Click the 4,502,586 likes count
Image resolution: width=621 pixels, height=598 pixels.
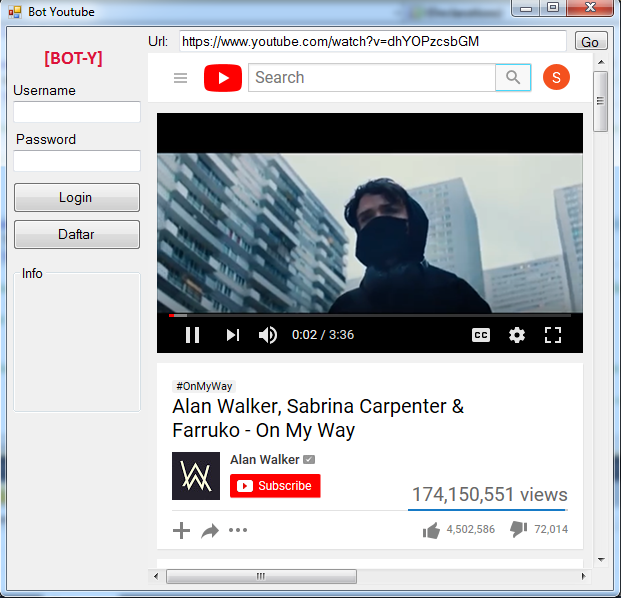point(471,529)
